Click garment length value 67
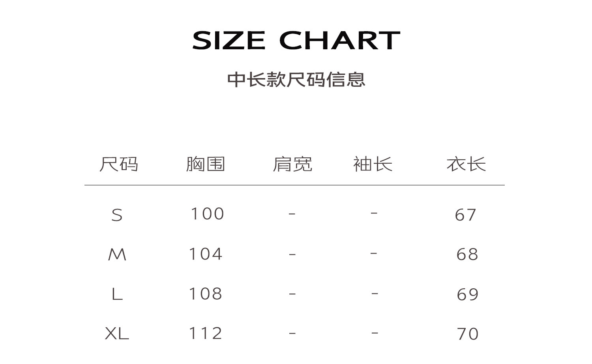592x364 pixels. [x=466, y=215]
